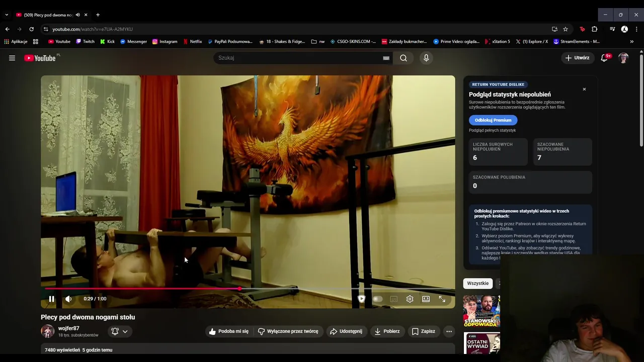644x362 pixels.
Task: Go to the YouTube home logo
Action: (x=40, y=58)
